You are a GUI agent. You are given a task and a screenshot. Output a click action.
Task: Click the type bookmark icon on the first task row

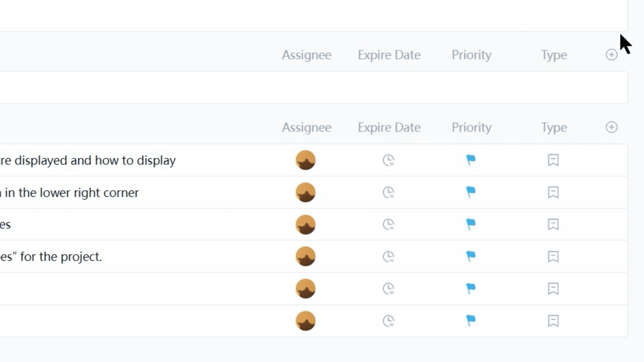(x=553, y=160)
